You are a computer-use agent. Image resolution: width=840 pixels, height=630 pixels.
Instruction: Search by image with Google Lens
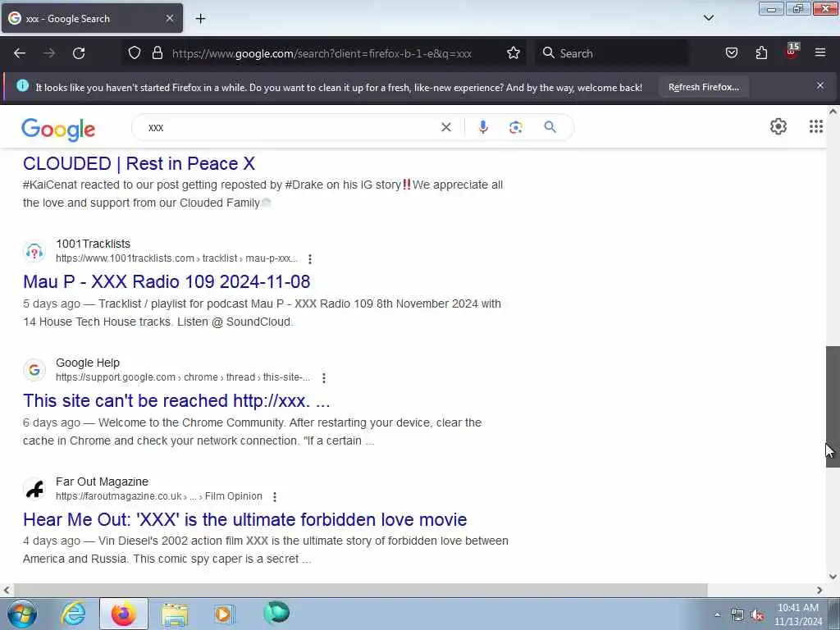coord(515,127)
